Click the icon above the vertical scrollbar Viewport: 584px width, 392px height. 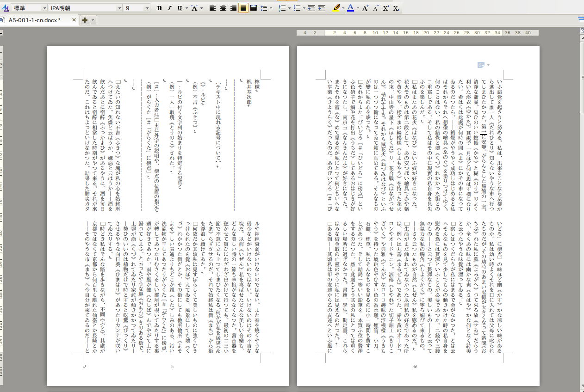[581, 31]
